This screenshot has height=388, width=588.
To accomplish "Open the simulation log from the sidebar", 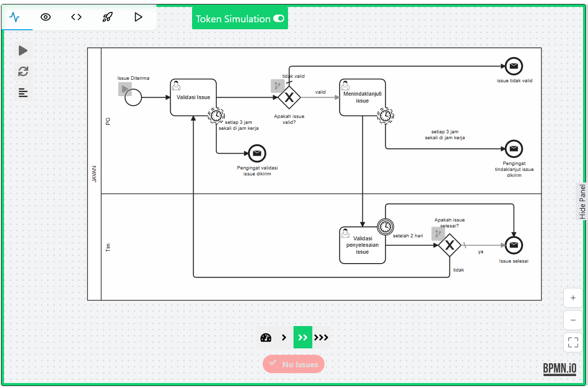I will [23, 93].
